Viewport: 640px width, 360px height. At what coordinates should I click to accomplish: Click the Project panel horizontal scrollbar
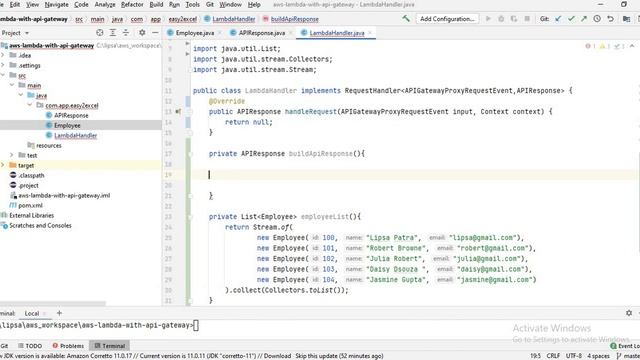point(53,304)
